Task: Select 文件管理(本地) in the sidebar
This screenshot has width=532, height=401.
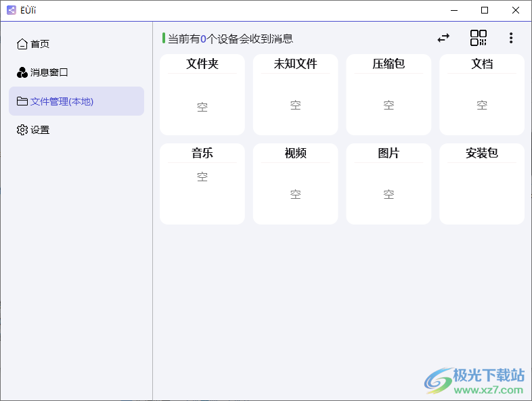Action: (x=76, y=101)
